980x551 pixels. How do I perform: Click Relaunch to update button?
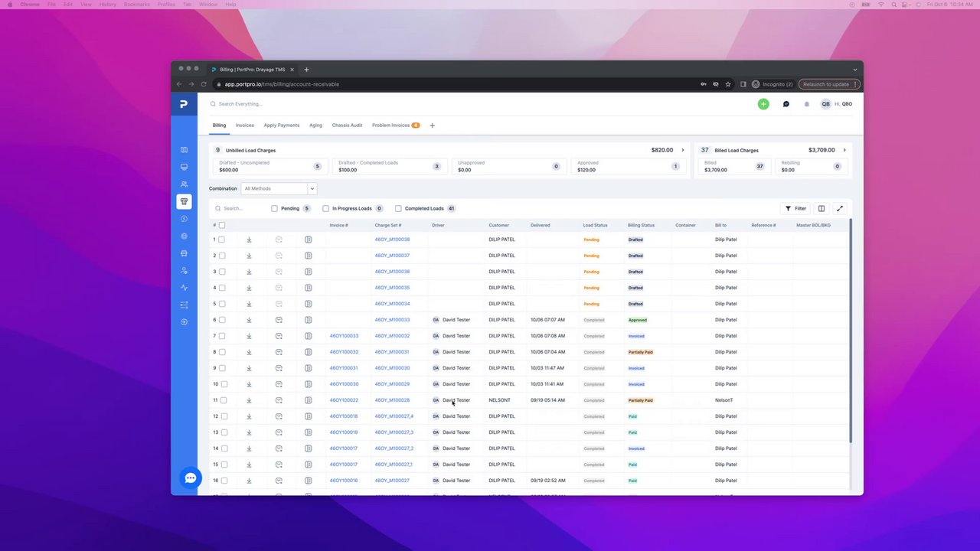pyautogui.click(x=829, y=84)
